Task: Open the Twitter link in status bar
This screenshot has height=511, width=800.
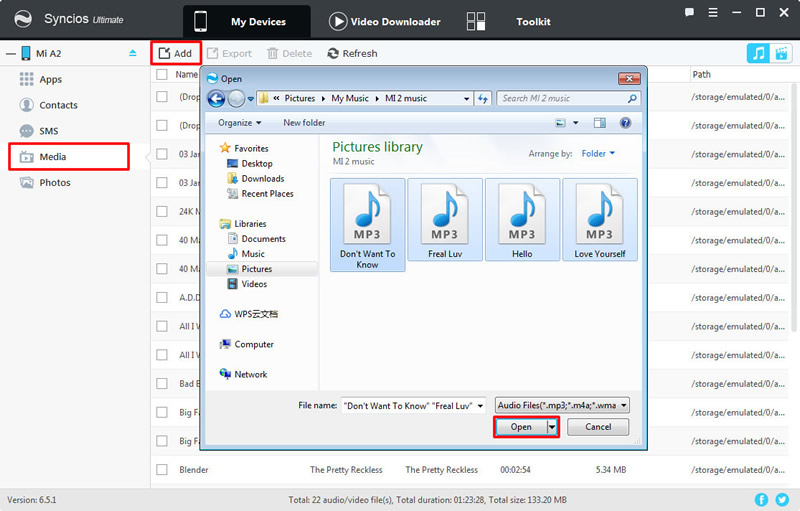Action: (782, 500)
